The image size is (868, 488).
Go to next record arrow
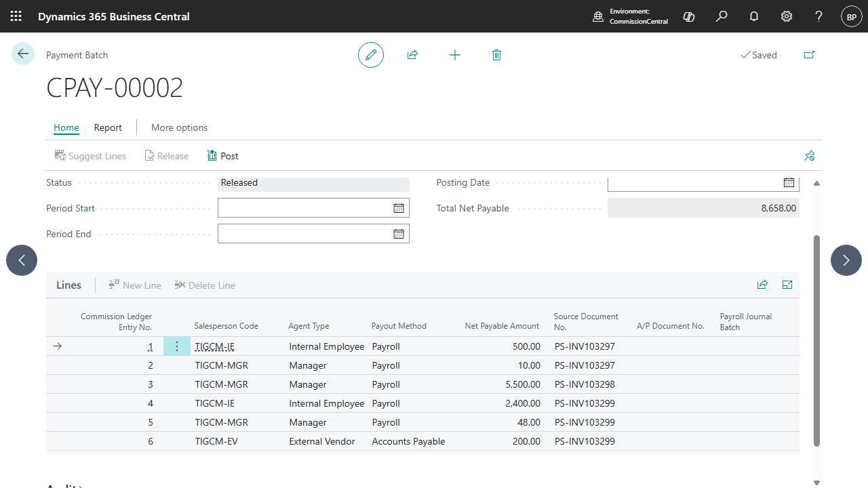coord(846,260)
